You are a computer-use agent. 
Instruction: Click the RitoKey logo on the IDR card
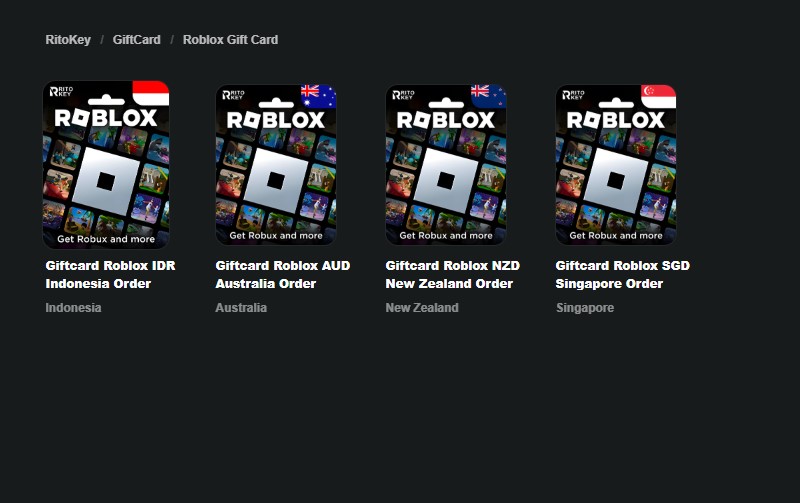(x=61, y=91)
